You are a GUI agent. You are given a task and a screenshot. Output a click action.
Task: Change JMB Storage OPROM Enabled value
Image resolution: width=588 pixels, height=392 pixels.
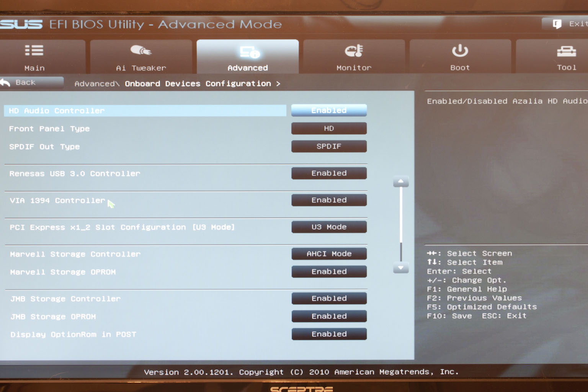(329, 316)
